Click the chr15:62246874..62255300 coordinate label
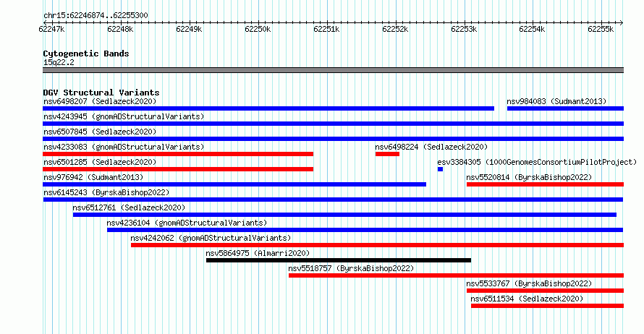This screenshot has width=644, height=334. click(96, 15)
